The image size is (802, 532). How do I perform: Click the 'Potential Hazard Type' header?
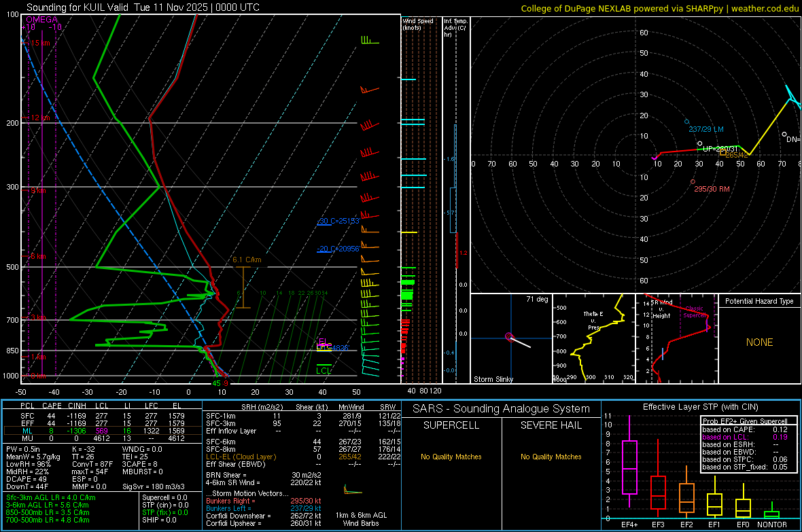(x=759, y=301)
